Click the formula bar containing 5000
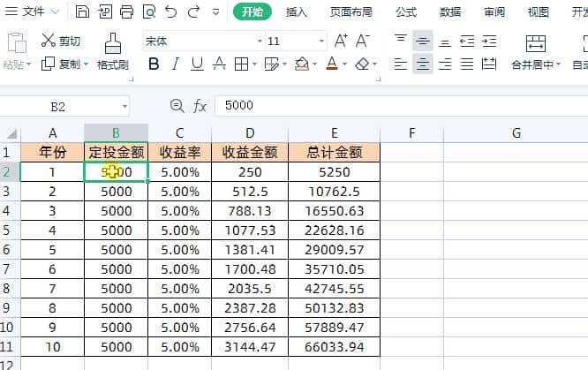Viewport: 588px width, 370px height. tap(402, 105)
